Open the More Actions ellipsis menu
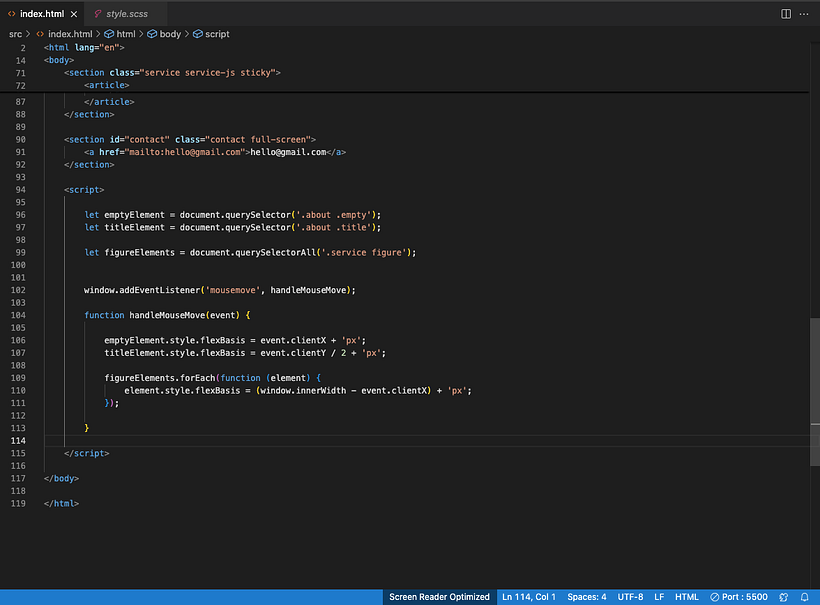The image size is (820, 605). click(x=805, y=13)
